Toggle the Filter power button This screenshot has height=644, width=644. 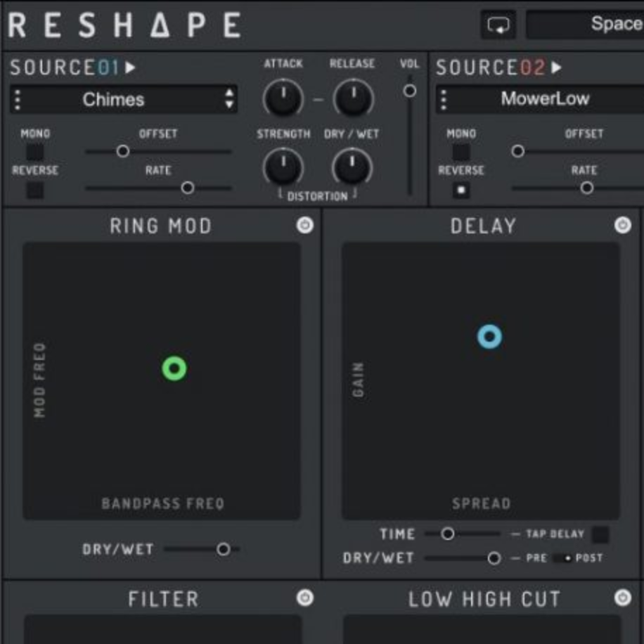(304, 598)
